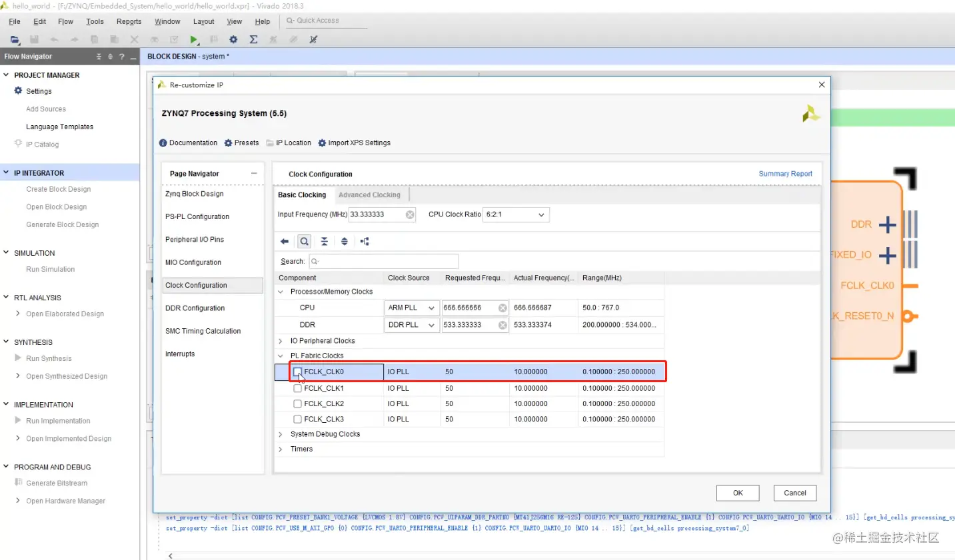Collapse all in Flow Navigator header

[x=99, y=57]
